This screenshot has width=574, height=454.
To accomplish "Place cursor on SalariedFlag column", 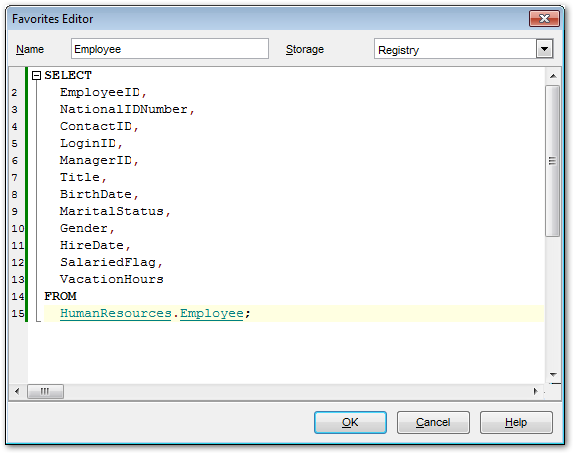I will (x=108, y=262).
